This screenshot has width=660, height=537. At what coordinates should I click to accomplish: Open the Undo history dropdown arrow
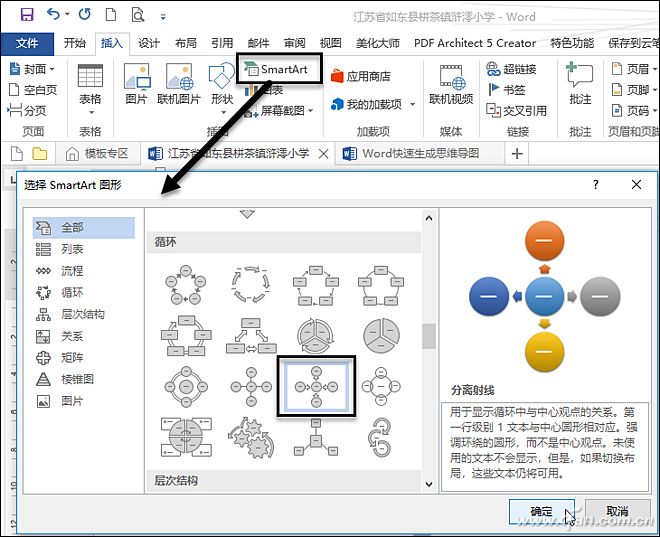(x=67, y=14)
